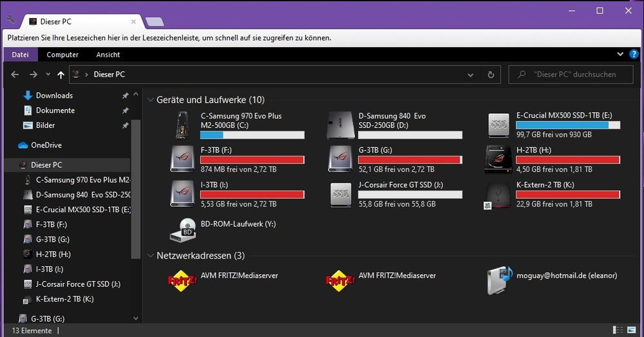644x337 pixels.
Task: Open the C-Samsung 970 Evo Plus drive icon
Action: tap(184, 125)
